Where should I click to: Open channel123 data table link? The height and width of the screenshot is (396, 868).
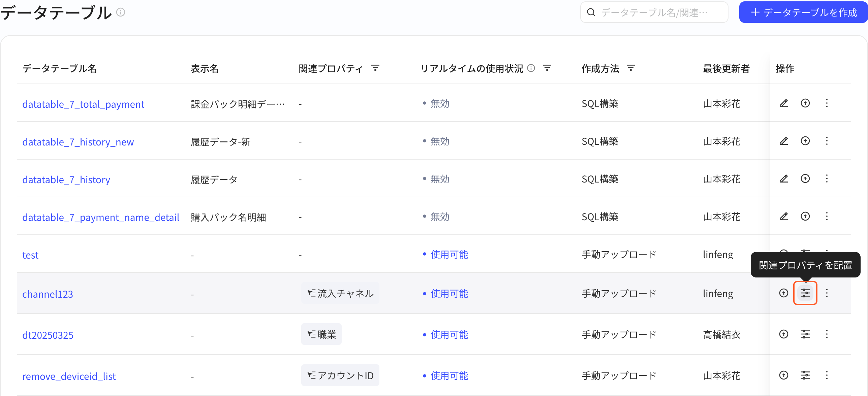coord(48,294)
